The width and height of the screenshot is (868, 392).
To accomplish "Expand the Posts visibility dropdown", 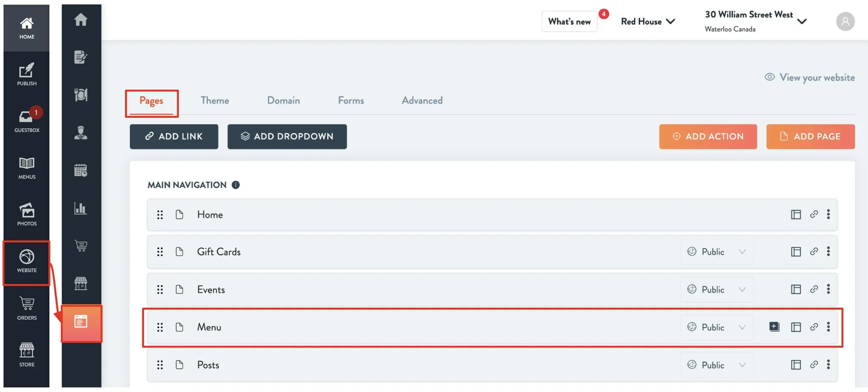I will (x=717, y=365).
